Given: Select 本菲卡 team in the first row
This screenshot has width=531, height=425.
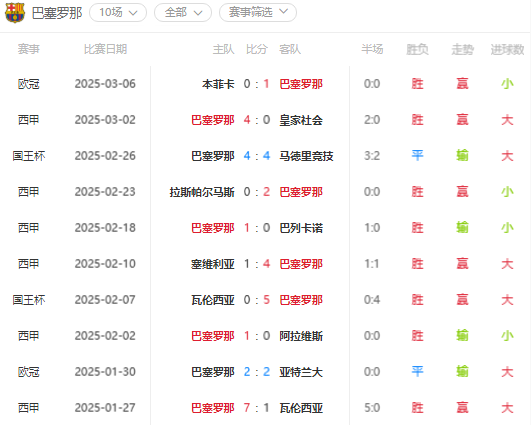Looking at the screenshot, I should pyautogui.click(x=218, y=84).
